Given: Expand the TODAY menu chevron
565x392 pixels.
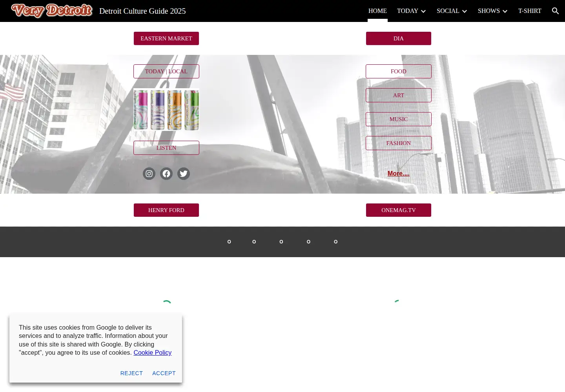Looking at the screenshot, I should 423,11.
